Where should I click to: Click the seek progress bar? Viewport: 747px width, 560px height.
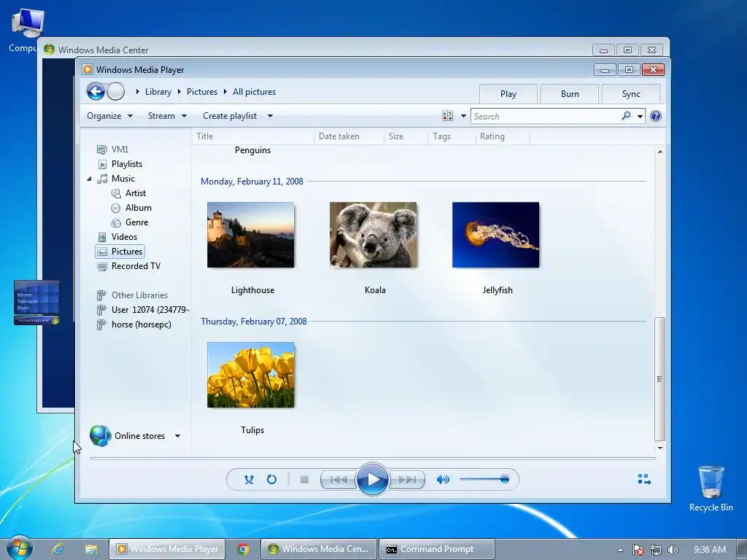coord(373,458)
